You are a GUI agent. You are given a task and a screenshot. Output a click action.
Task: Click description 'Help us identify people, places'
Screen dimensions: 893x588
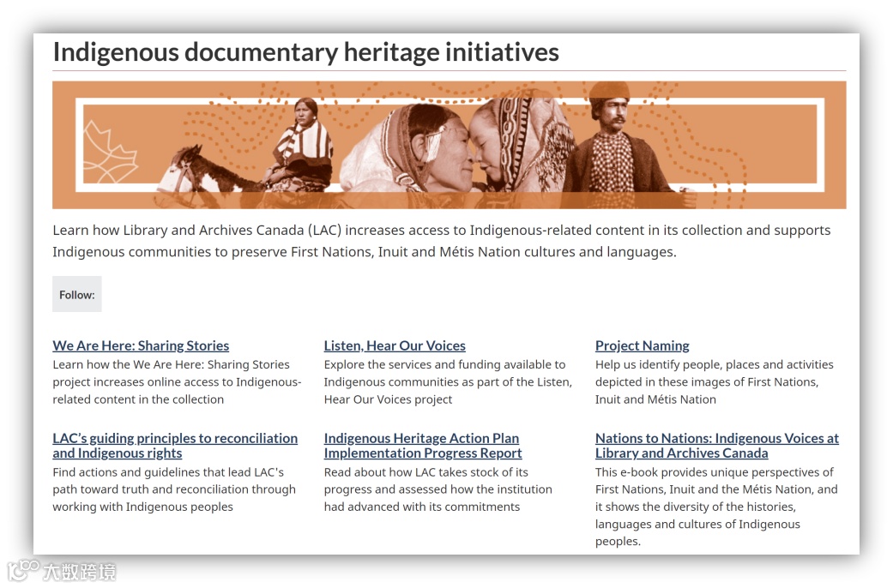(x=715, y=382)
